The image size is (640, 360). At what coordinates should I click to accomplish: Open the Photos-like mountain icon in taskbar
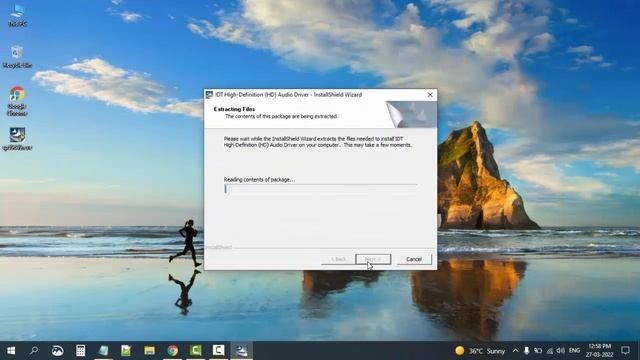pos(58,351)
